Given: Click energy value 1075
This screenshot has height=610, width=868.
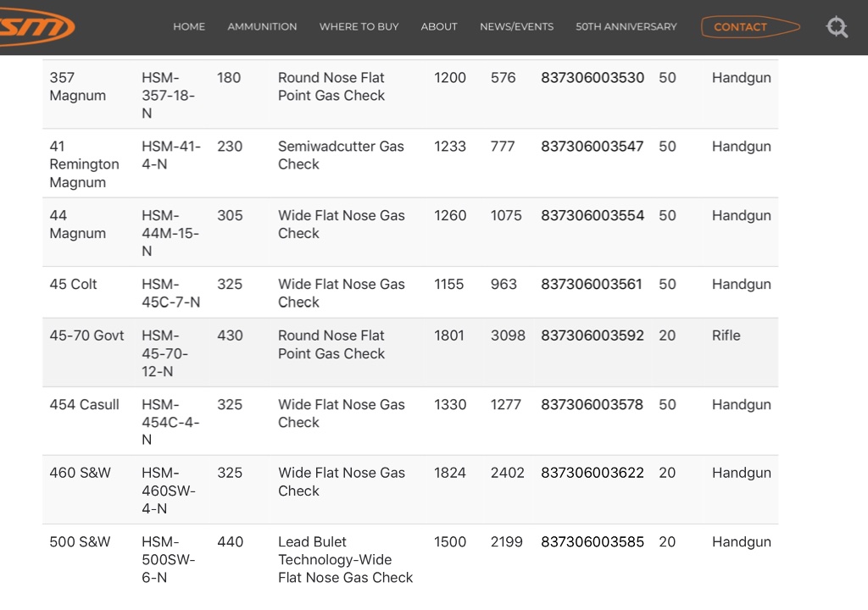Looking at the screenshot, I should coord(505,215).
